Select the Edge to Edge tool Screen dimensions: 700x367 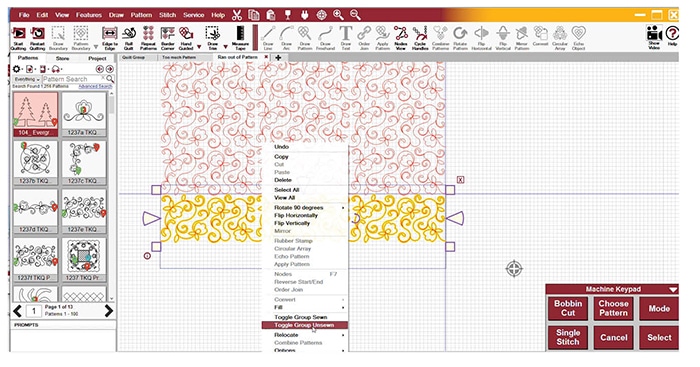[110, 38]
